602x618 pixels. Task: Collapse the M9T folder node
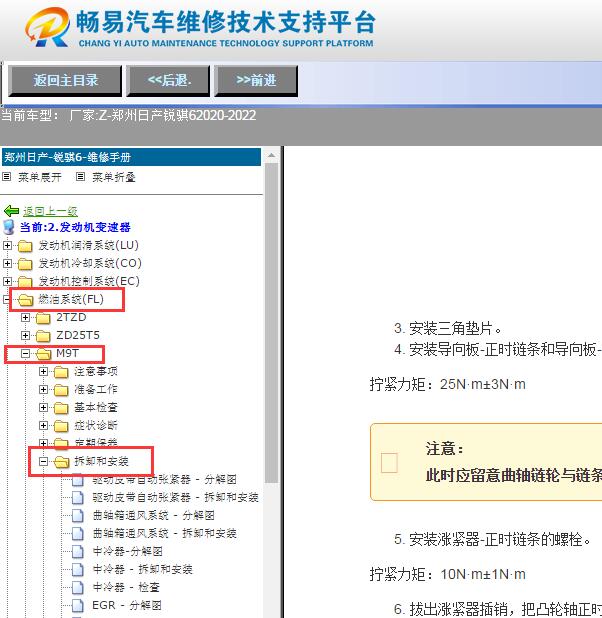click(25, 354)
